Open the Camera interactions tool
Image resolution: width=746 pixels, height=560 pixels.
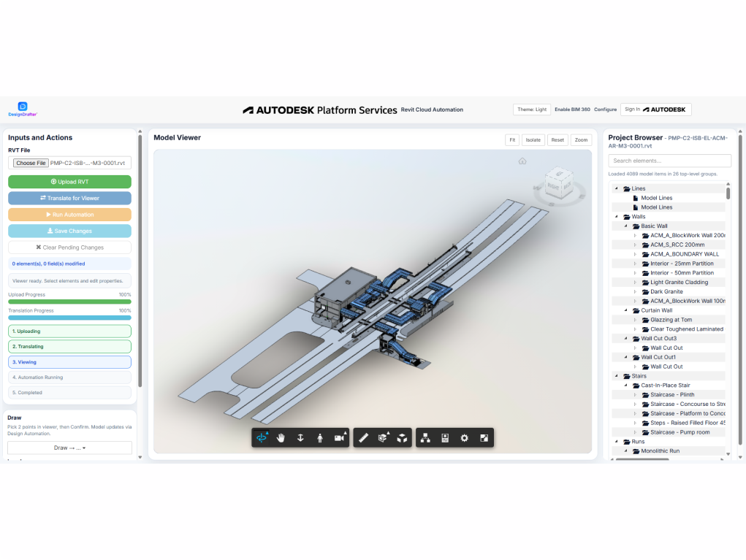[339, 438]
